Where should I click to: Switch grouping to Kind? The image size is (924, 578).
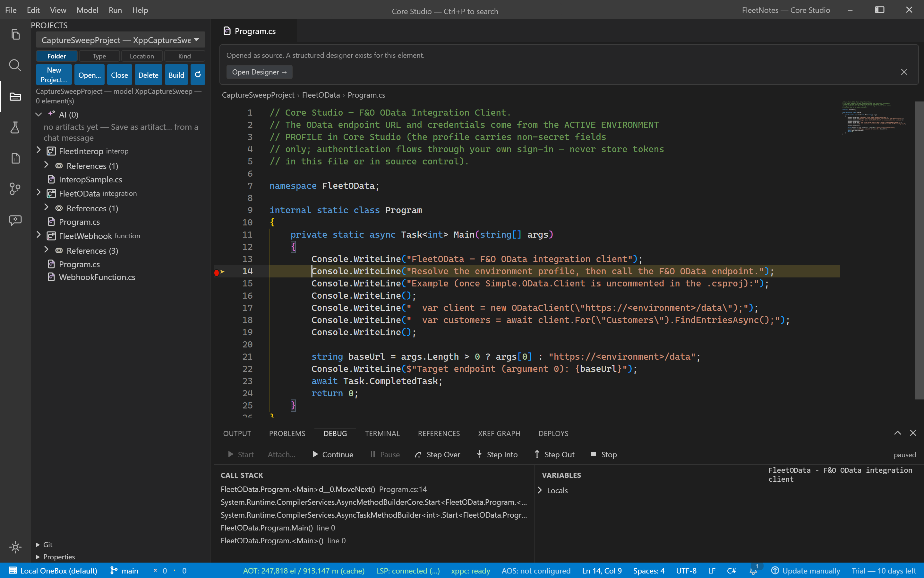click(184, 56)
